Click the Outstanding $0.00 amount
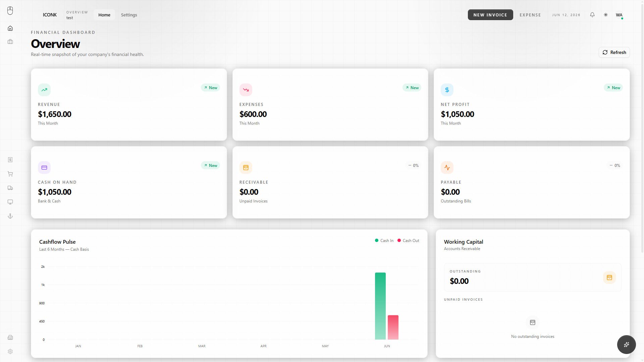644x362 pixels. (459, 281)
